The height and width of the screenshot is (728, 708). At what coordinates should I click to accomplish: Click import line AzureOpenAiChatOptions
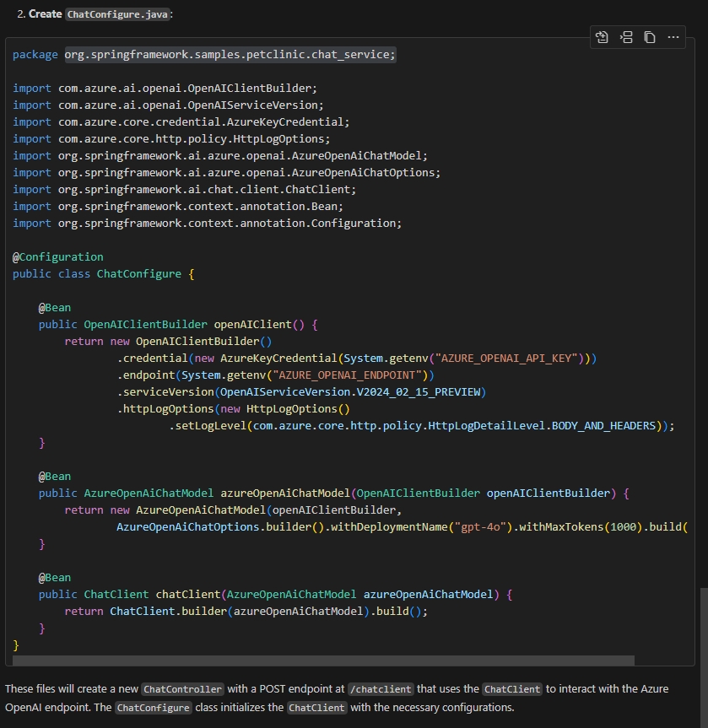[227, 172]
